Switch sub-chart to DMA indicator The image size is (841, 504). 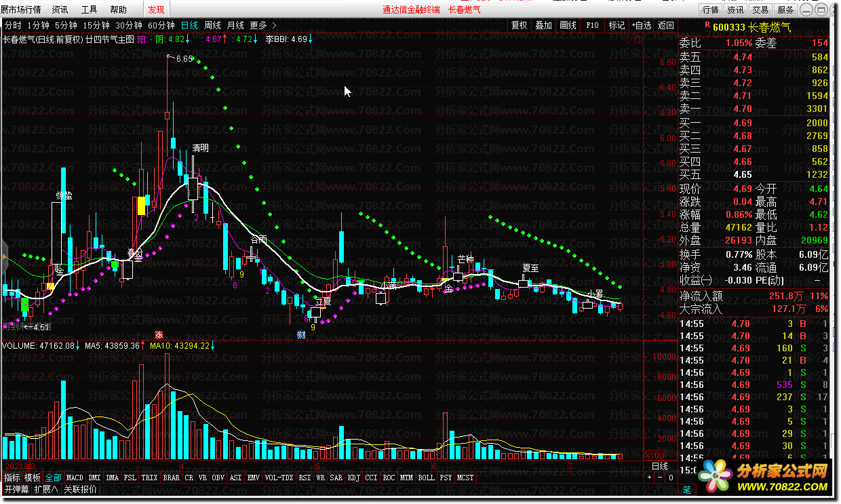coord(113,478)
